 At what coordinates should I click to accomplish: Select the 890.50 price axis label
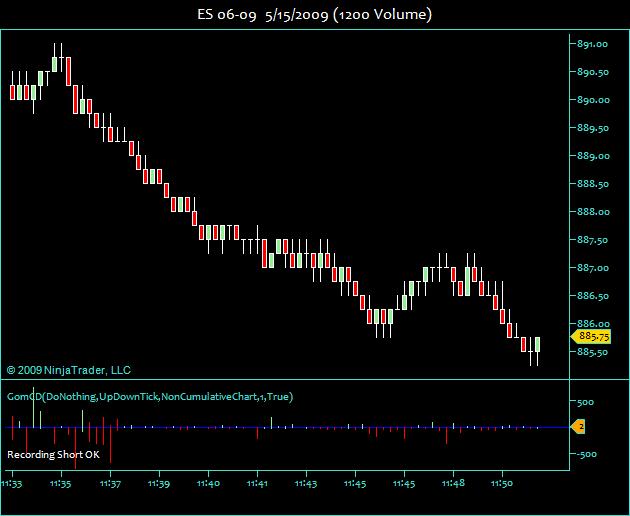[593, 72]
